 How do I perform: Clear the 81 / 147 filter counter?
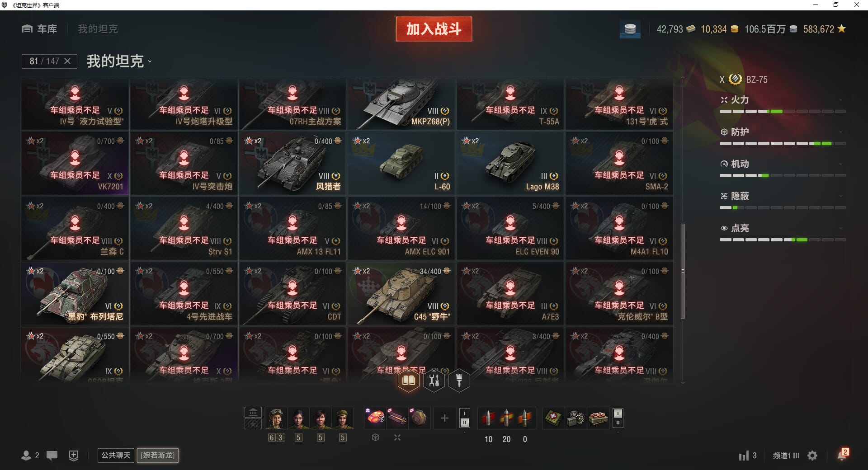pyautogui.click(x=67, y=61)
